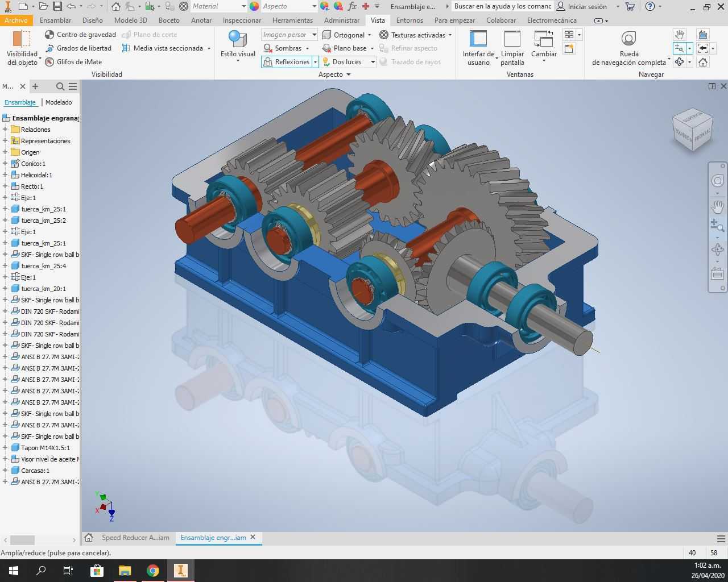Image resolution: width=728 pixels, height=582 pixels.
Task: Click the Limpiar pantalla icon
Action: click(x=512, y=39)
